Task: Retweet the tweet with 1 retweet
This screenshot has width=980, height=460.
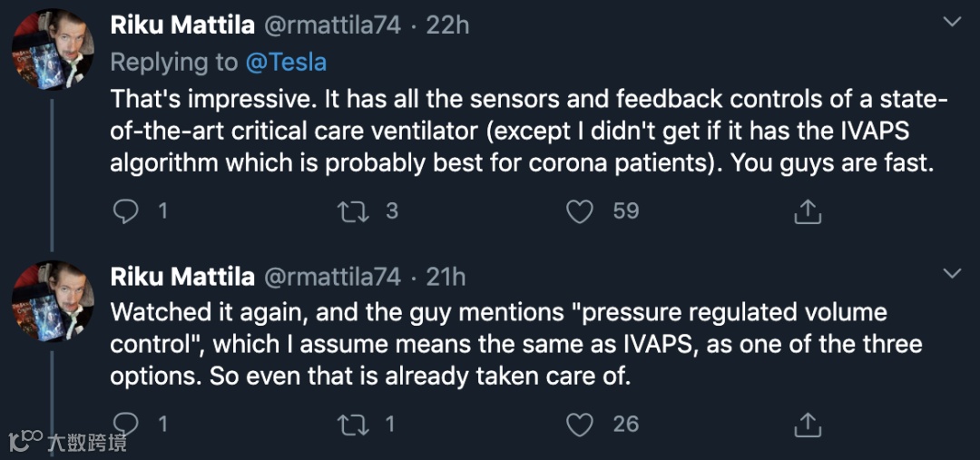Action: pos(348,424)
